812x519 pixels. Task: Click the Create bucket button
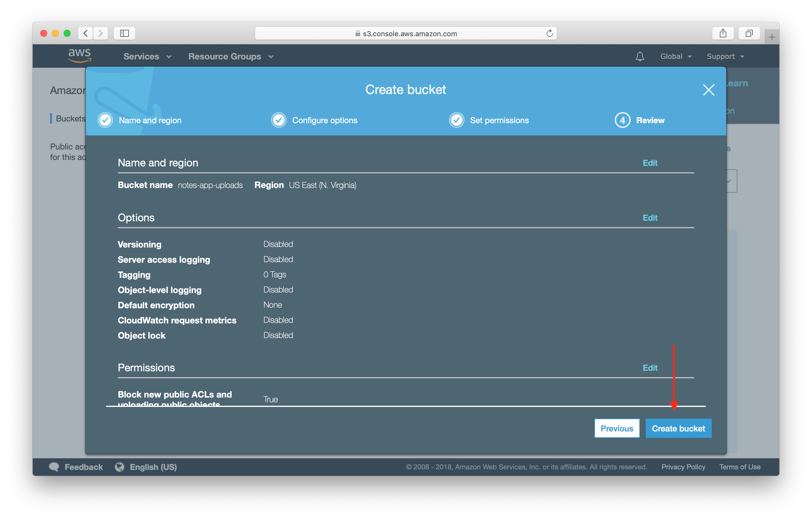tap(678, 428)
